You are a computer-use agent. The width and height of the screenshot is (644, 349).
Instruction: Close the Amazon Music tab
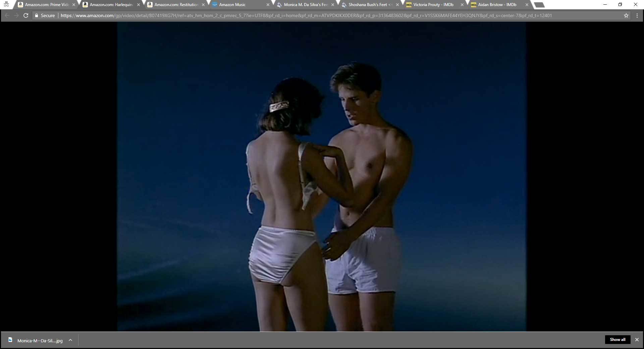pos(268,5)
